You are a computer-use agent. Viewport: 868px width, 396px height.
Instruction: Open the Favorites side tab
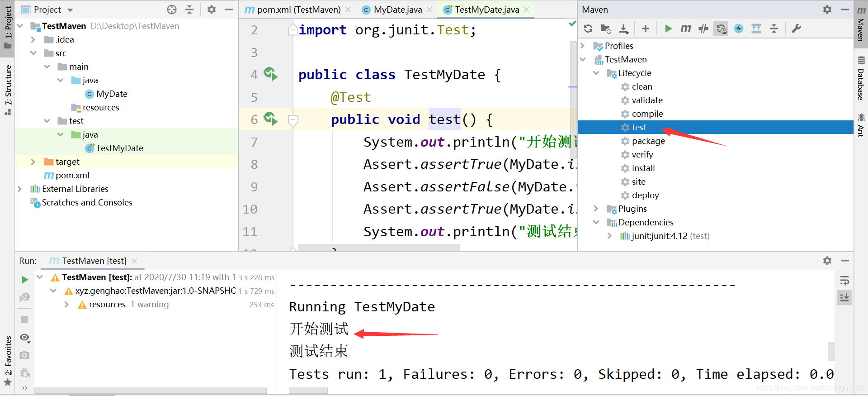(x=8, y=360)
